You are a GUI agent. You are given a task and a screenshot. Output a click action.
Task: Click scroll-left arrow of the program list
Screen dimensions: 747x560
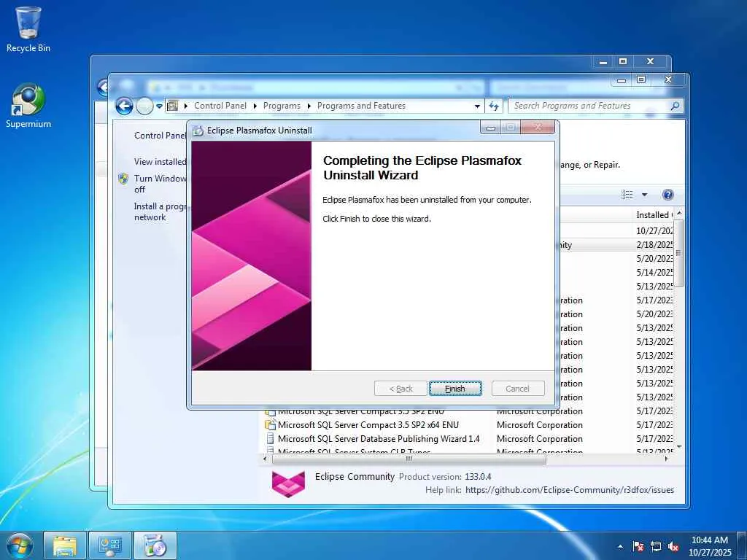(266, 459)
